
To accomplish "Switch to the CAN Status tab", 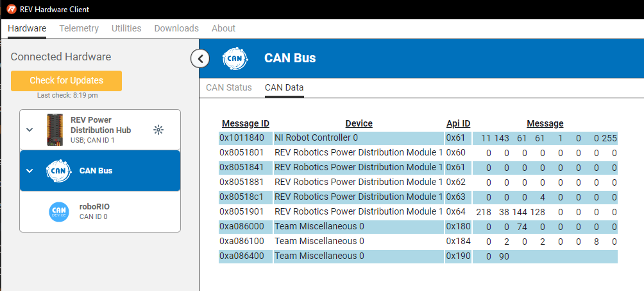I will [229, 87].
